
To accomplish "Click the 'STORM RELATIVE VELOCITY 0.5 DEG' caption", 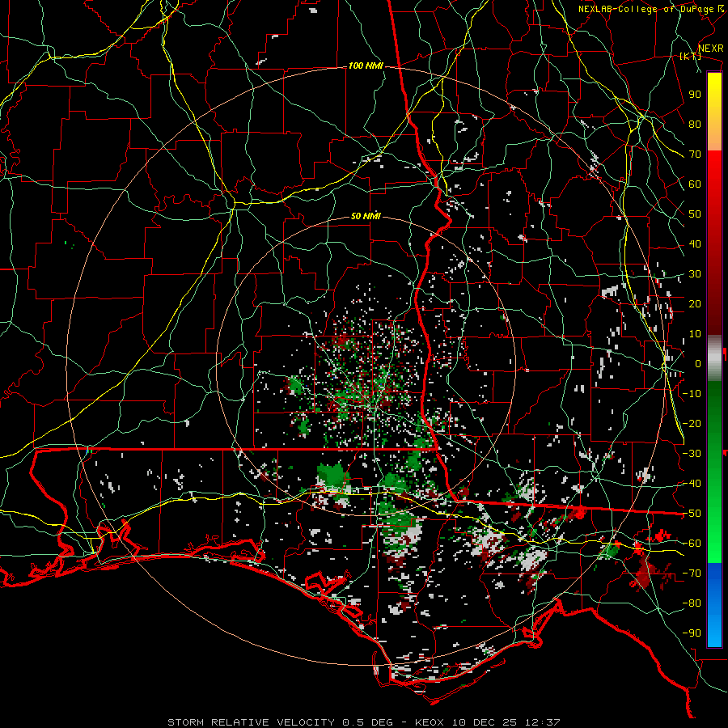I will click(x=280, y=722).
